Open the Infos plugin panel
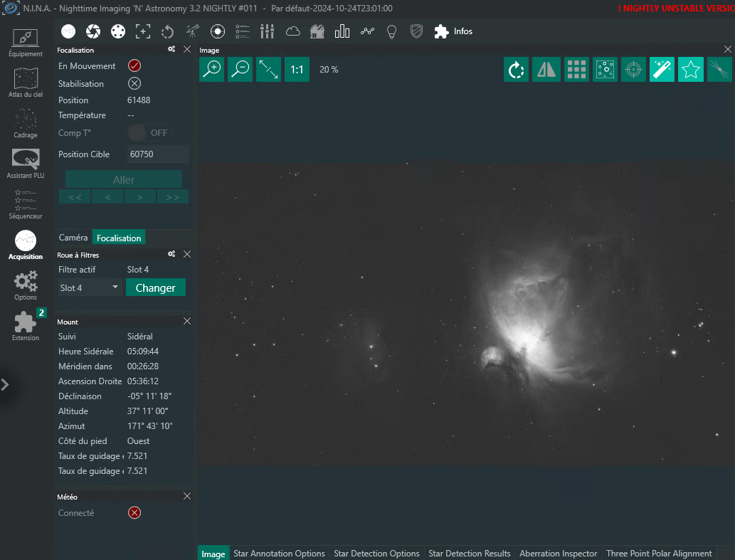The height and width of the screenshot is (560, 735). coord(453,31)
